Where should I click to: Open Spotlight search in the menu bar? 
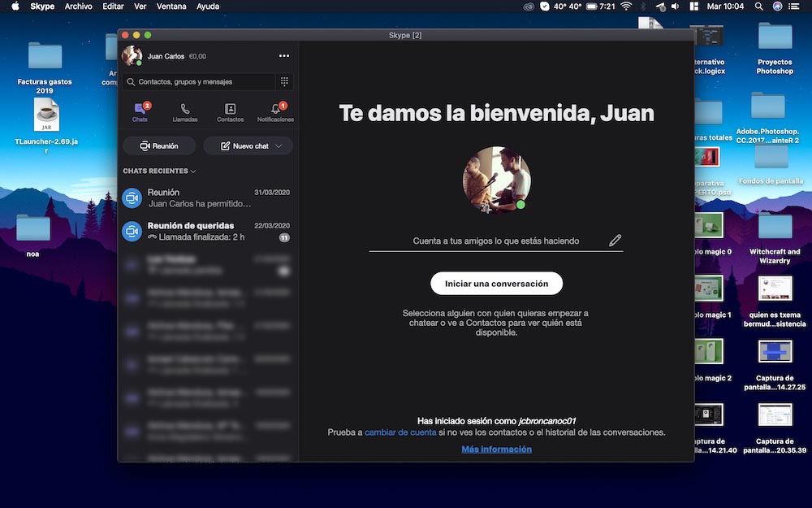(758, 7)
